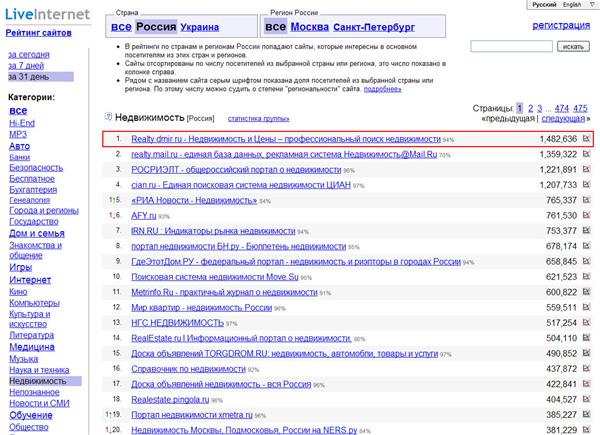This screenshot has width=600, height=435.
Task: Open stats icon for РОСРИЭЛТ row
Action: coord(586,169)
